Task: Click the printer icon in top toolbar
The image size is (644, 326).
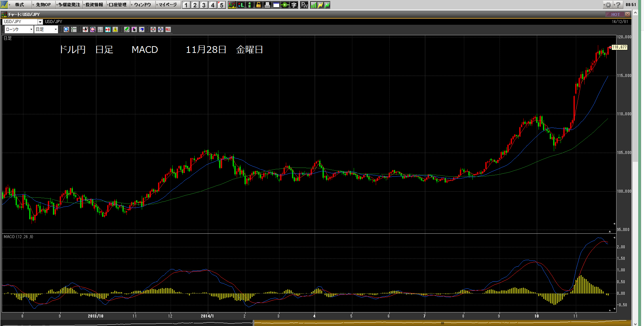Action: coord(267,5)
